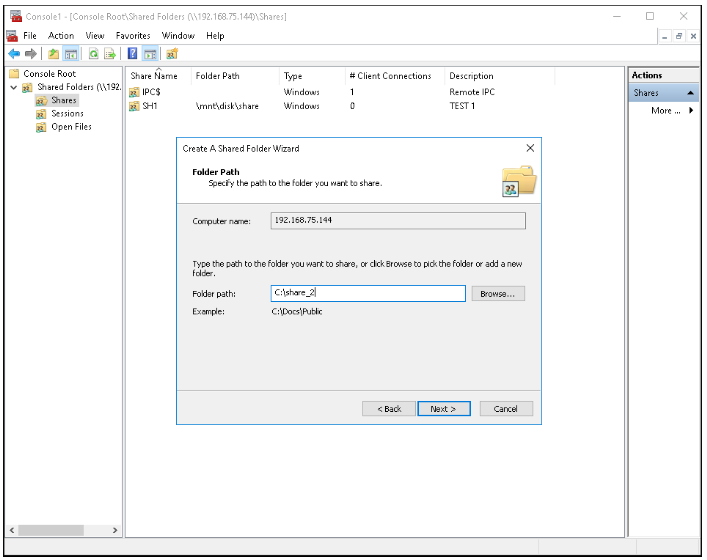707x560 pixels.
Task: Restore the inner MDI console window
Action: (679, 37)
